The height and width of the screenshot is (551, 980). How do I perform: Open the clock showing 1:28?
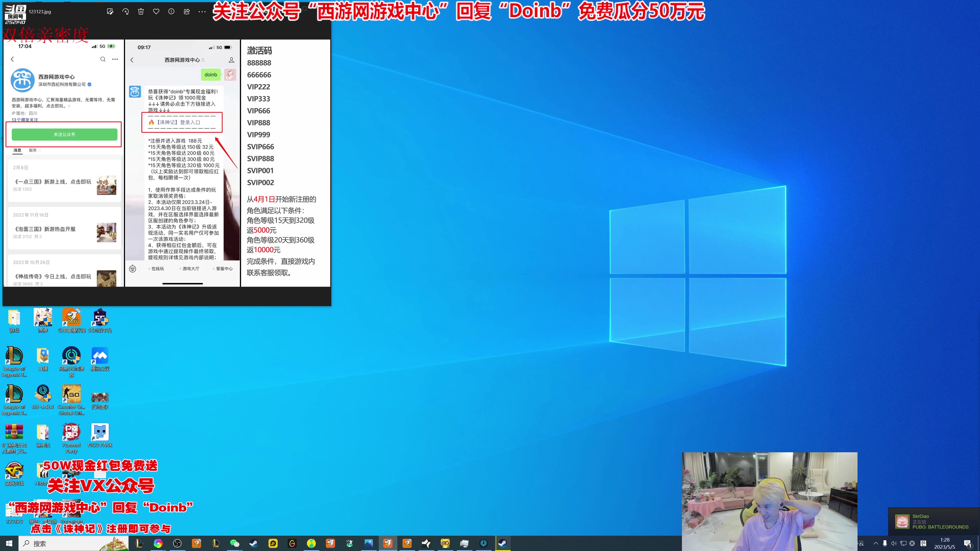(x=945, y=543)
